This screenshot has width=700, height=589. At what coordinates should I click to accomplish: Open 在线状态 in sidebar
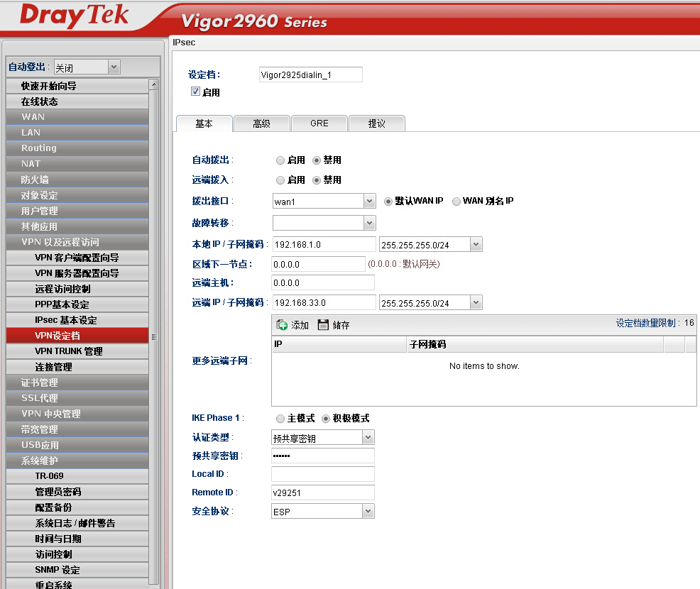tap(77, 101)
